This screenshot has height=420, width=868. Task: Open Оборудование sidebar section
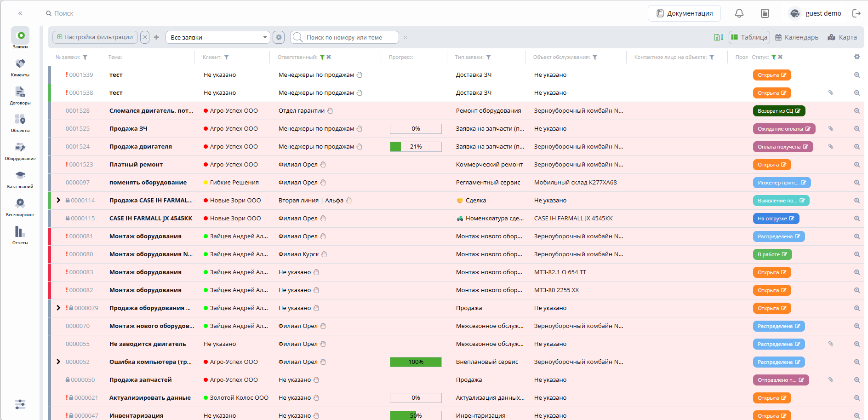(x=20, y=151)
